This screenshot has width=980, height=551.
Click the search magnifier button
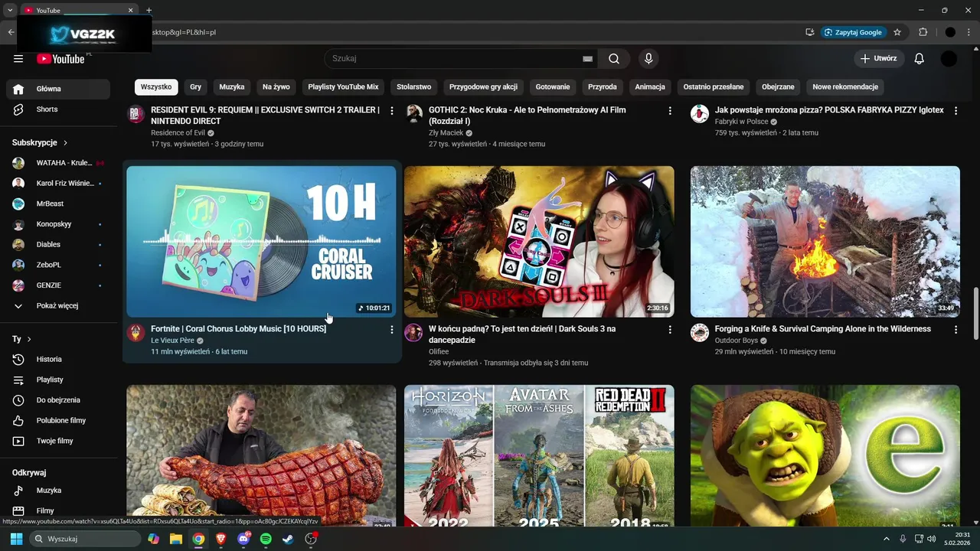pyautogui.click(x=614, y=59)
